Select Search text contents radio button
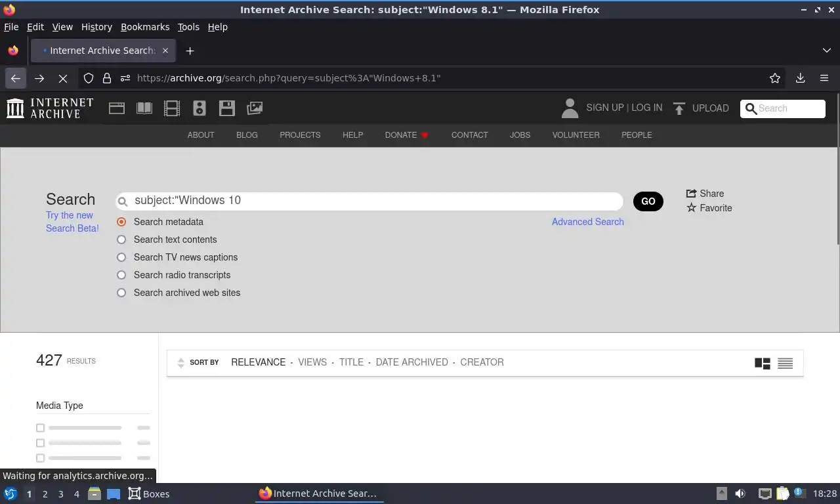The height and width of the screenshot is (504, 840). coord(121,240)
